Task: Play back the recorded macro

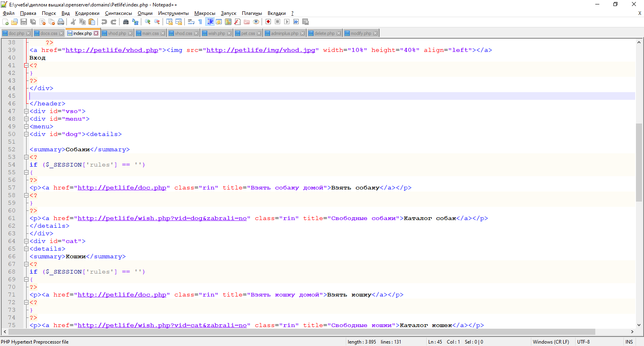Action: click(x=287, y=22)
